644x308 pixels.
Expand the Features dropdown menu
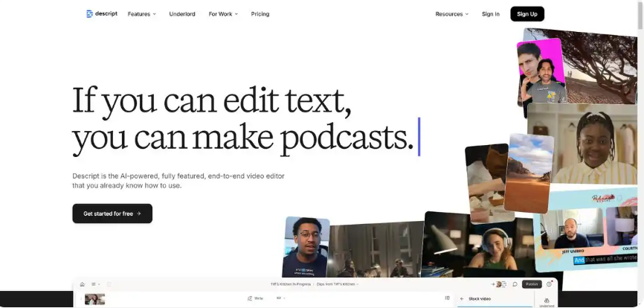[x=141, y=14]
